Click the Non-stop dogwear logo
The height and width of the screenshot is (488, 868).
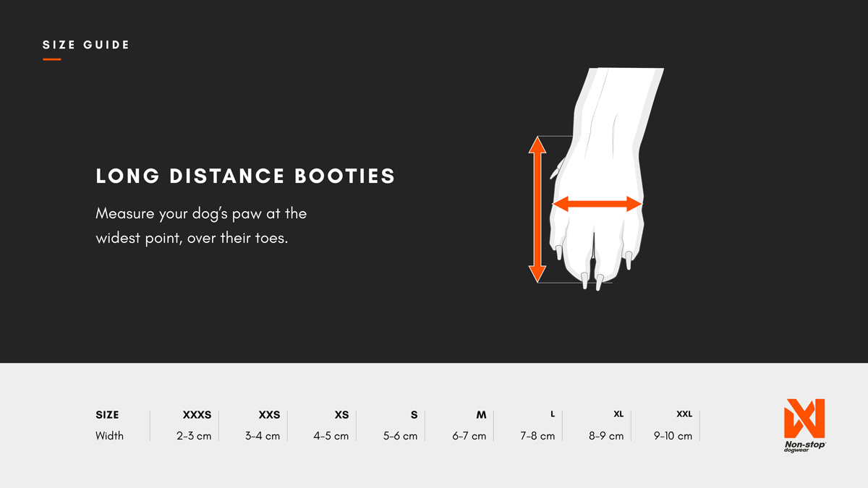(x=804, y=427)
